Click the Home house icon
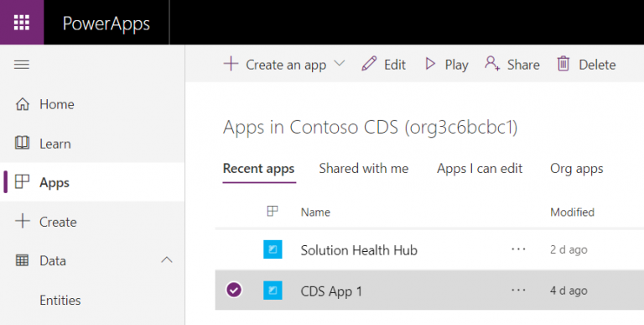The width and height of the screenshot is (644, 325). 22,104
